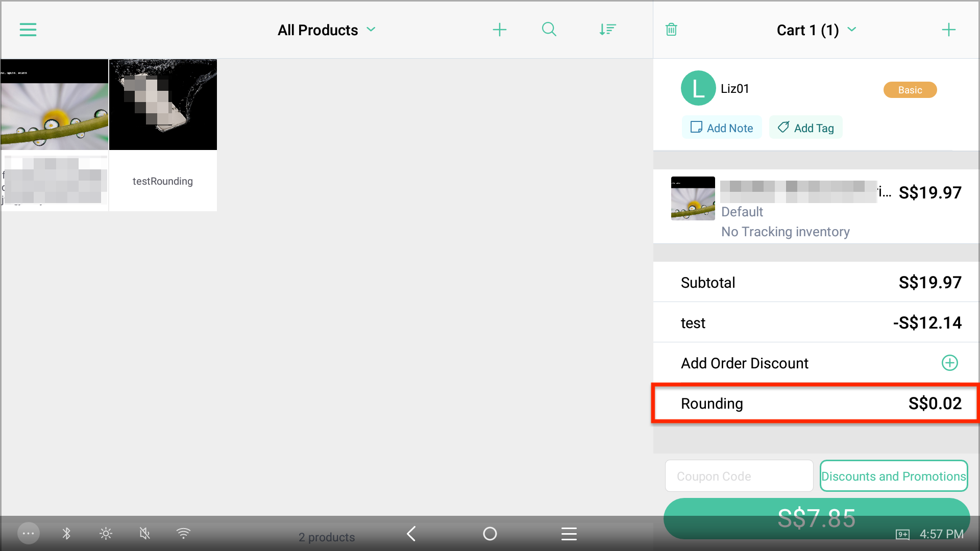
Task: Toggle Bluetooth in the system bar
Action: 66,534
